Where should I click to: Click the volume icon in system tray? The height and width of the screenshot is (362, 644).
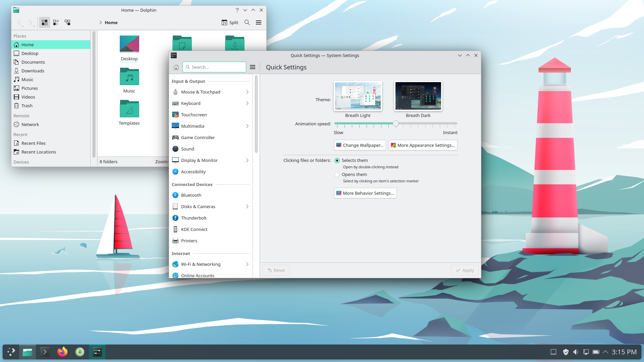(576, 352)
